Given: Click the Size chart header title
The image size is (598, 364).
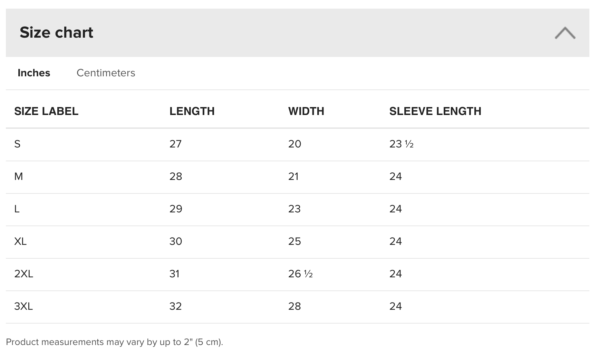Looking at the screenshot, I should (x=56, y=32).
